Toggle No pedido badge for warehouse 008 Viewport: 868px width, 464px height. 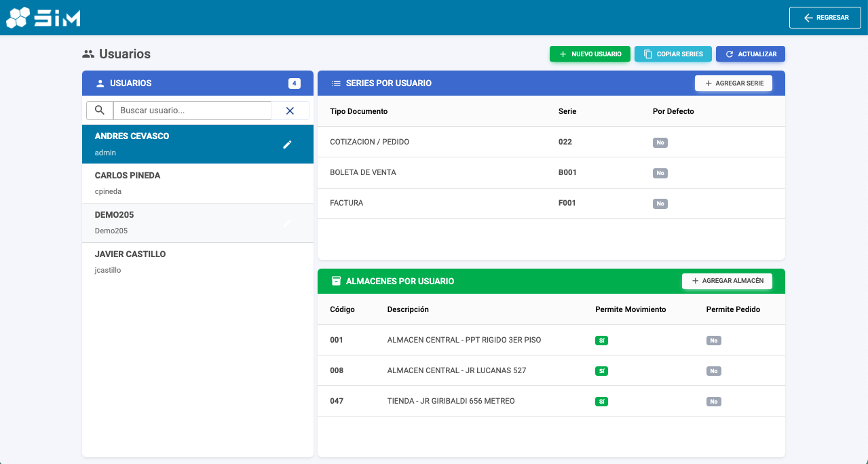tap(714, 371)
